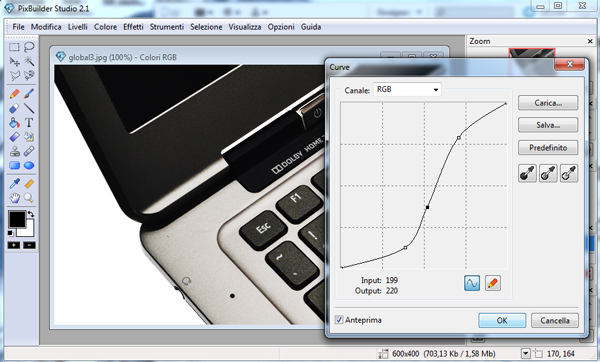
Task: Enable smooth curve editing mode
Action: (x=472, y=283)
